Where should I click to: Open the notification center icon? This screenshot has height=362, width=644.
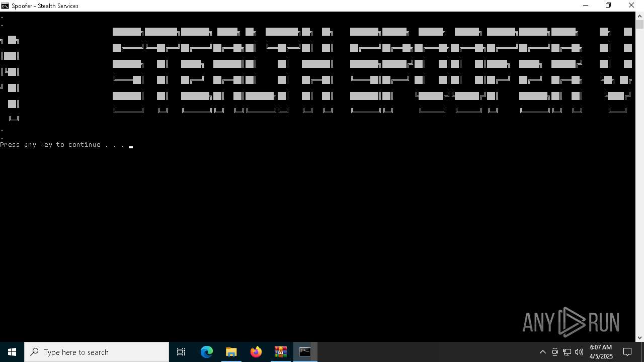click(x=628, y=352)
